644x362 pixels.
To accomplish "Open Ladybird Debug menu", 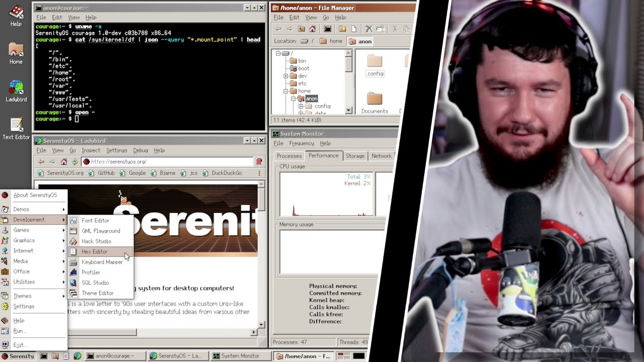I will [140, 150].
